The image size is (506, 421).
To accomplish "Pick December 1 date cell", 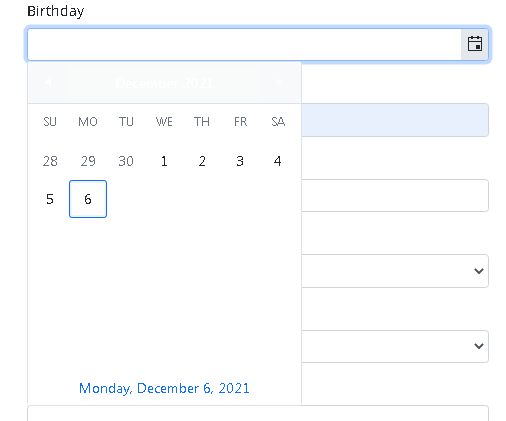I will [164, 161].
